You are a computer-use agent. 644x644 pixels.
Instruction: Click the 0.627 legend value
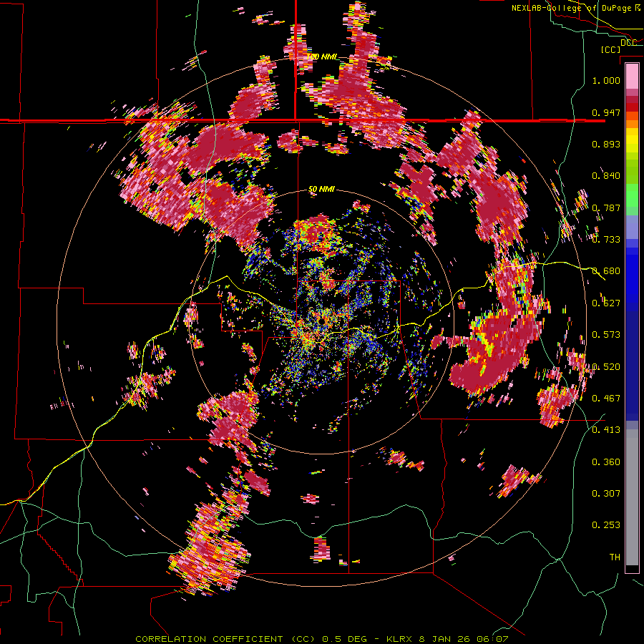[606, 303]
